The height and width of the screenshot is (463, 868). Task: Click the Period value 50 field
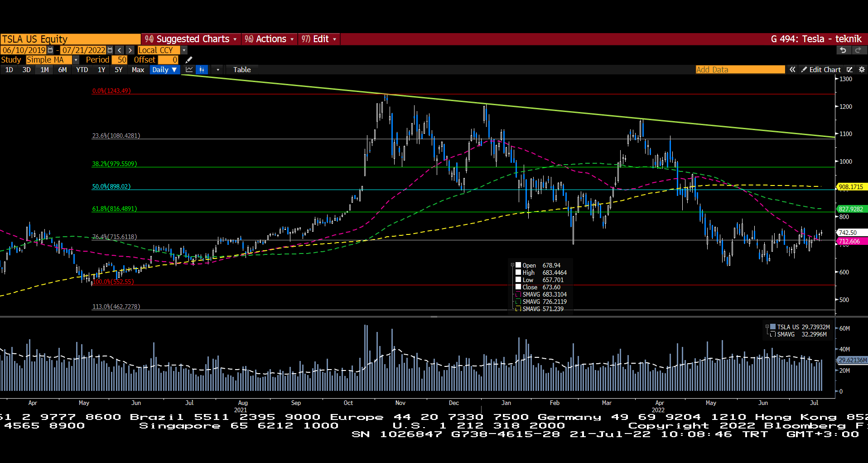coord(120,60)
